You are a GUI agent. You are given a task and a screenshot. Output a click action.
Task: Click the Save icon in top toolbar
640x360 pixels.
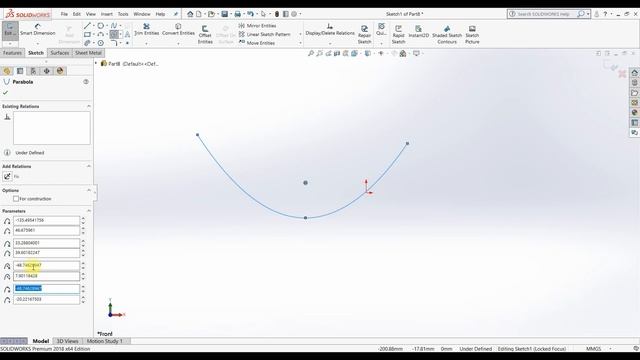[x=224, y=14]
